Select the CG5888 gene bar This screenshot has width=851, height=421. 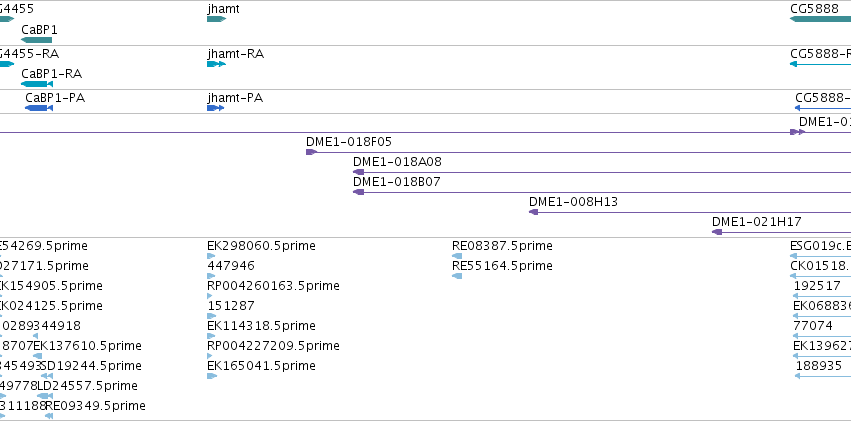[820, 19]
